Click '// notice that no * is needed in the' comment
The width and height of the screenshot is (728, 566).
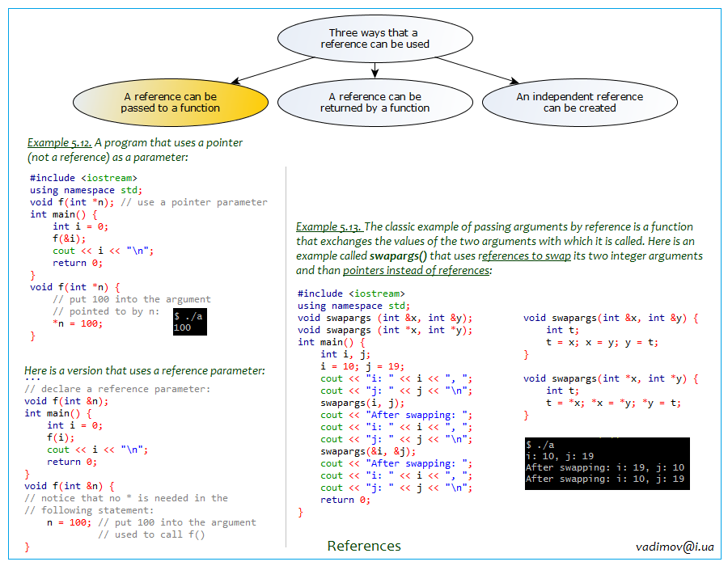coord(126,498)
